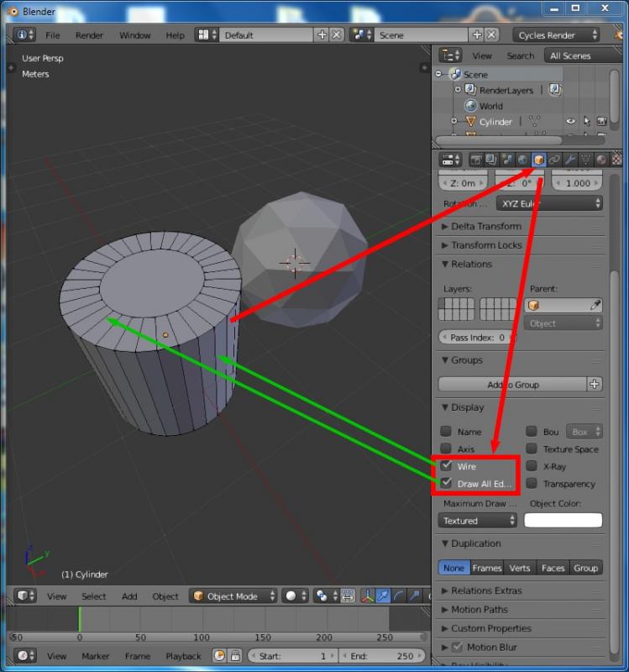Open the Texture checkerboard tab
Viewport: 629px width, 672px height.
[616, 160]
